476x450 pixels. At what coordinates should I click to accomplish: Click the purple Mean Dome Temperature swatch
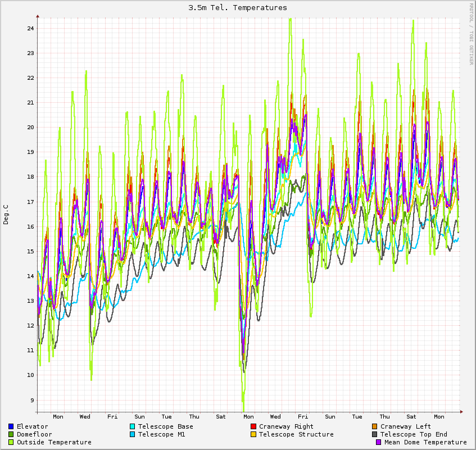click(x=379, y=442)
